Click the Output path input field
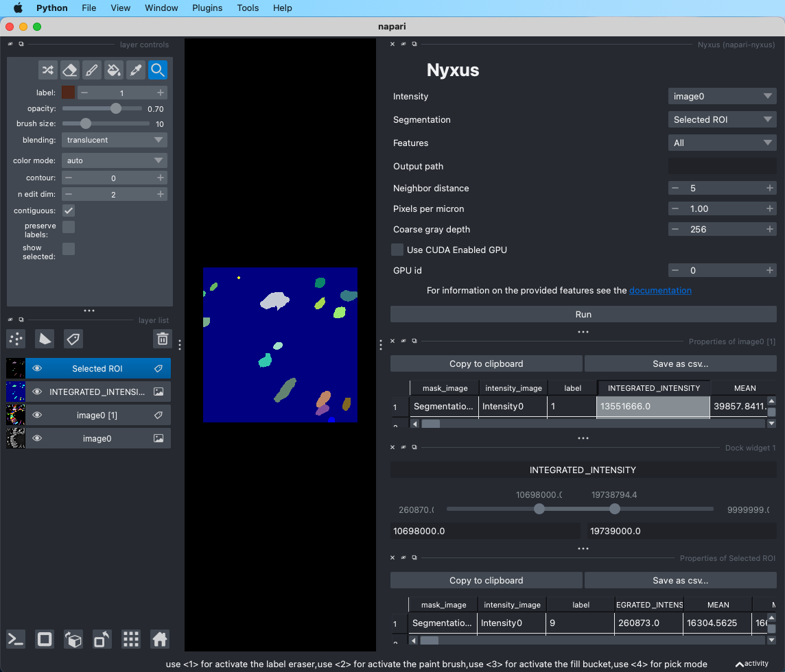The width and height of the screenshot is (785, 672). coord(722,166)
